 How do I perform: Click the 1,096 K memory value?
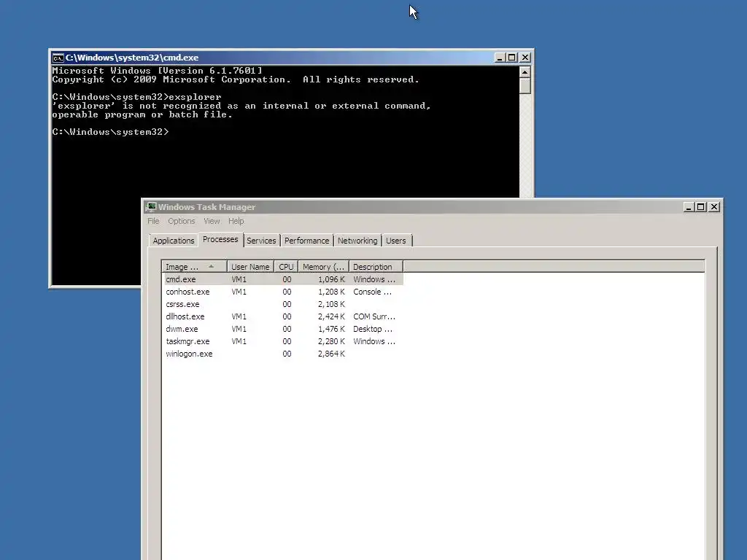click(331, 279)
